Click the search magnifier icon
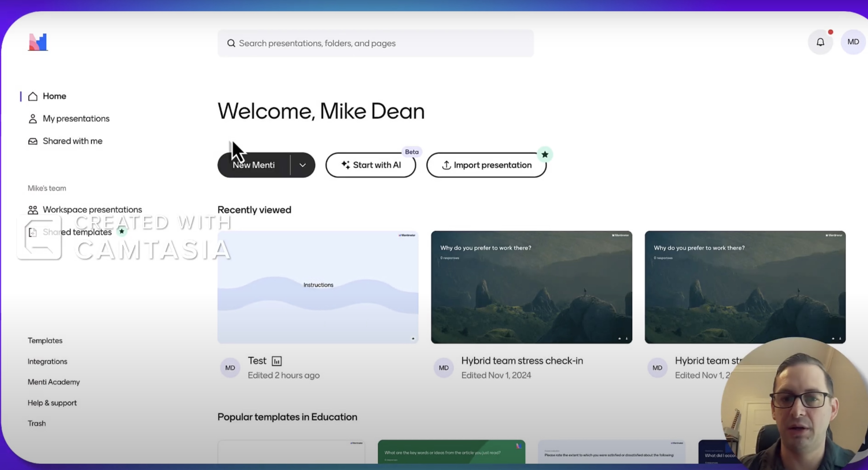 pyautogui.click(x=231, y=43)
